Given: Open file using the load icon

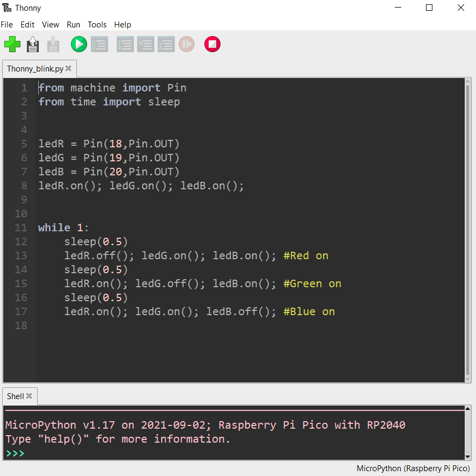Looking at the screenshot, I should tap(33, 44).
